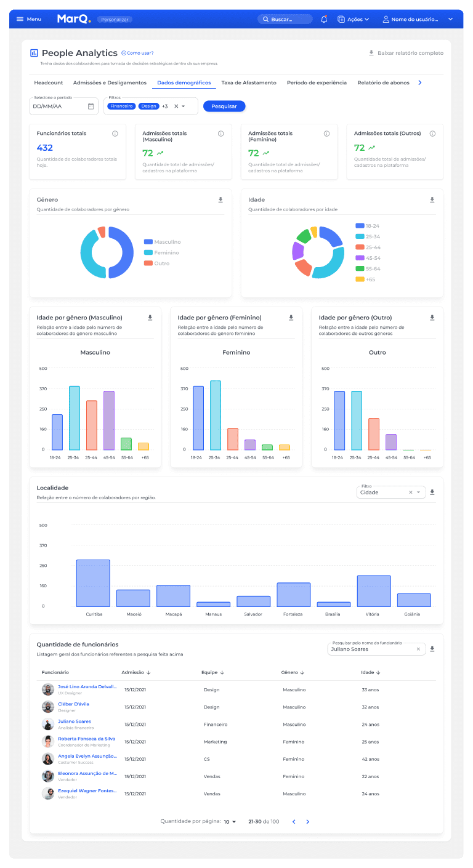Click the Design filter chip

click(x=148, y=106)
